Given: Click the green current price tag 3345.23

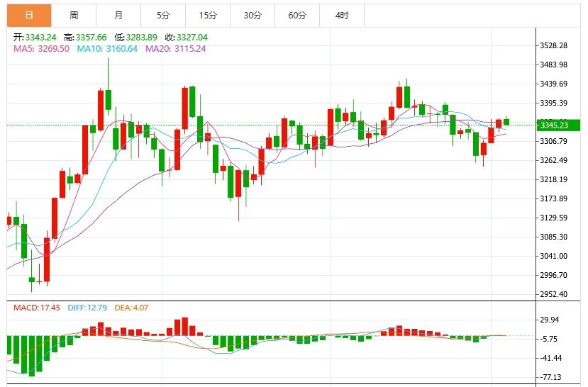Looking at the screenshot, I should [x=560, y=125].
